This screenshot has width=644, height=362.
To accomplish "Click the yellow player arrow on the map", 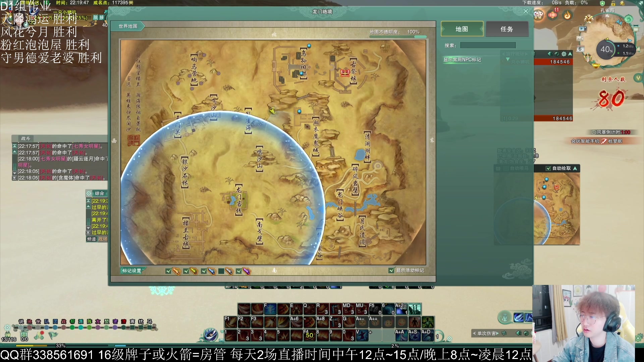I will point(272,111).
